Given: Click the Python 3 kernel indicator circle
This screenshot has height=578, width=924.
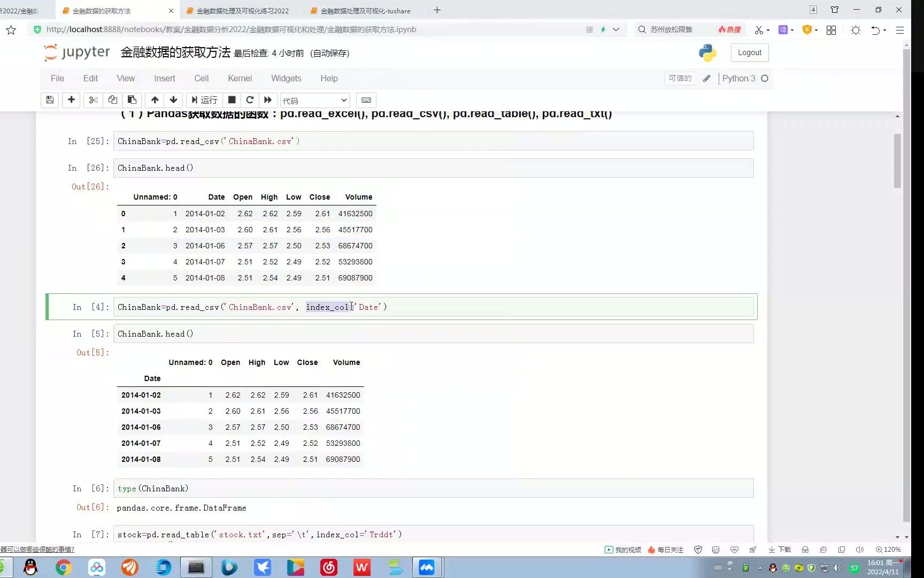Looking at the screenshot, I should [765, 78].
